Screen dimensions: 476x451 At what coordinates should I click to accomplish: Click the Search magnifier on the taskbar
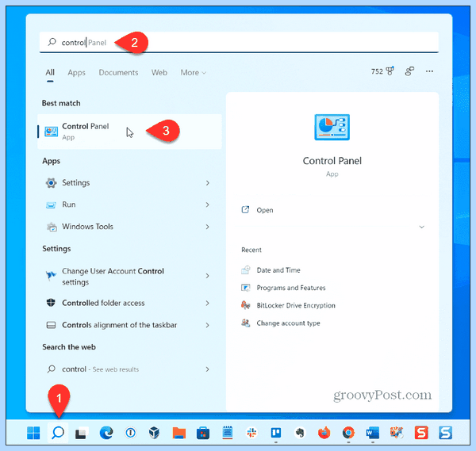(x=58, y=433)
